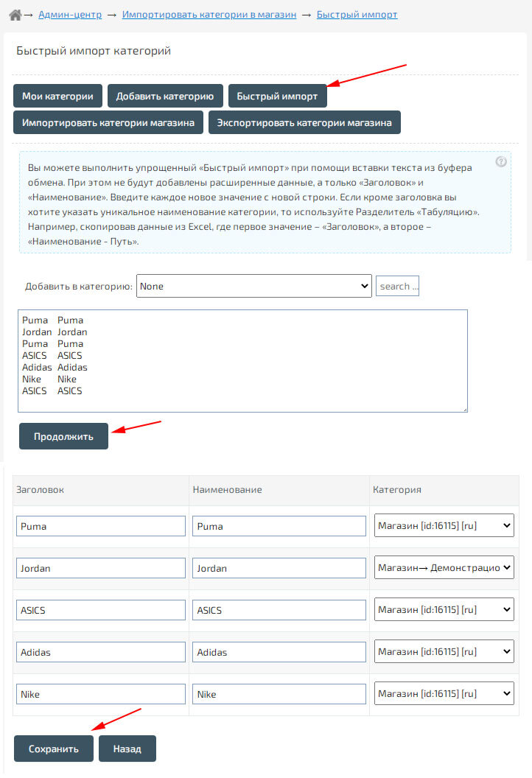
Task: Click the category search field
Action: pyautogui.click(x=397, y=286)
